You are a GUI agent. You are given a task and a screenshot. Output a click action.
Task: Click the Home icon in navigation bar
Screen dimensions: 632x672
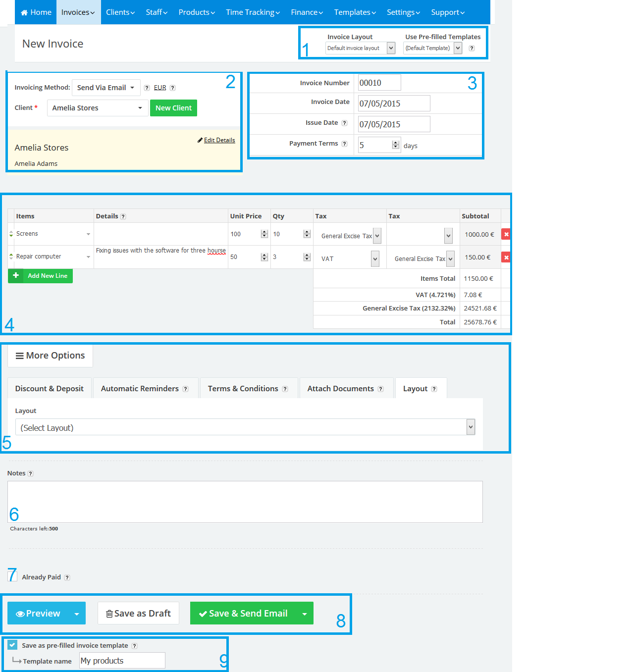coord(24,12)
